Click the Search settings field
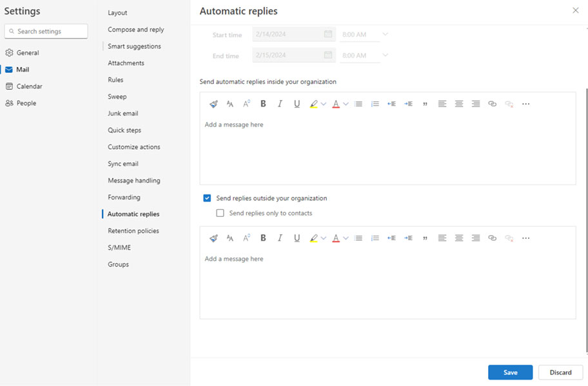 point(46,31)
